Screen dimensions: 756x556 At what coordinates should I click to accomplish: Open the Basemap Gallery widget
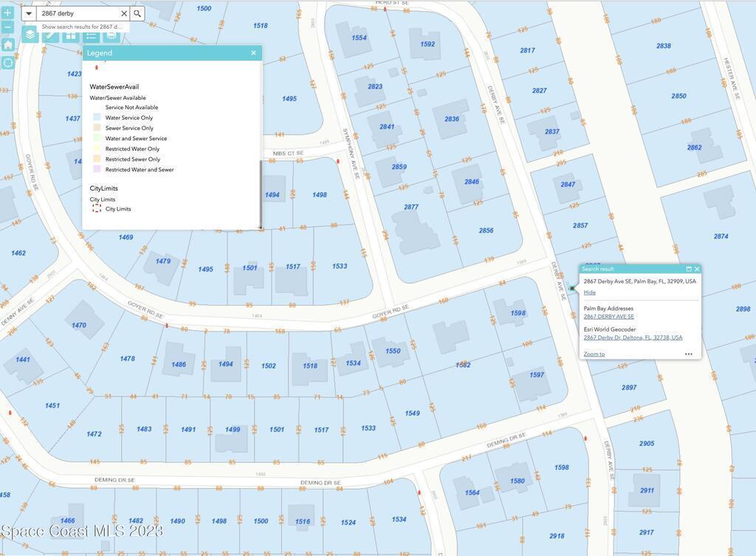click(71, 35)
